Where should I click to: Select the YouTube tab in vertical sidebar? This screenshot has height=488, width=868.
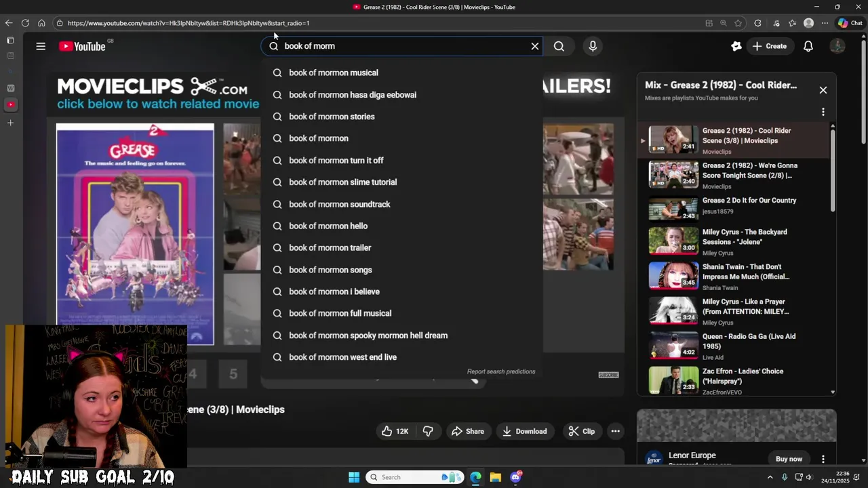point(10,104)
